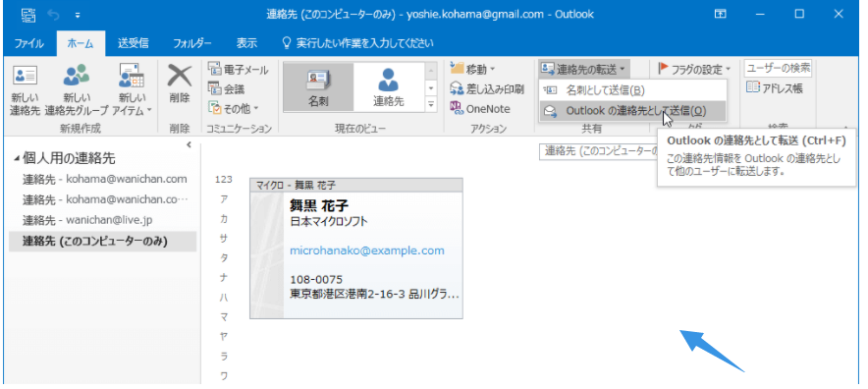Jump to タ in the index
The image size is (868, 389).
[x=224, y=257]
